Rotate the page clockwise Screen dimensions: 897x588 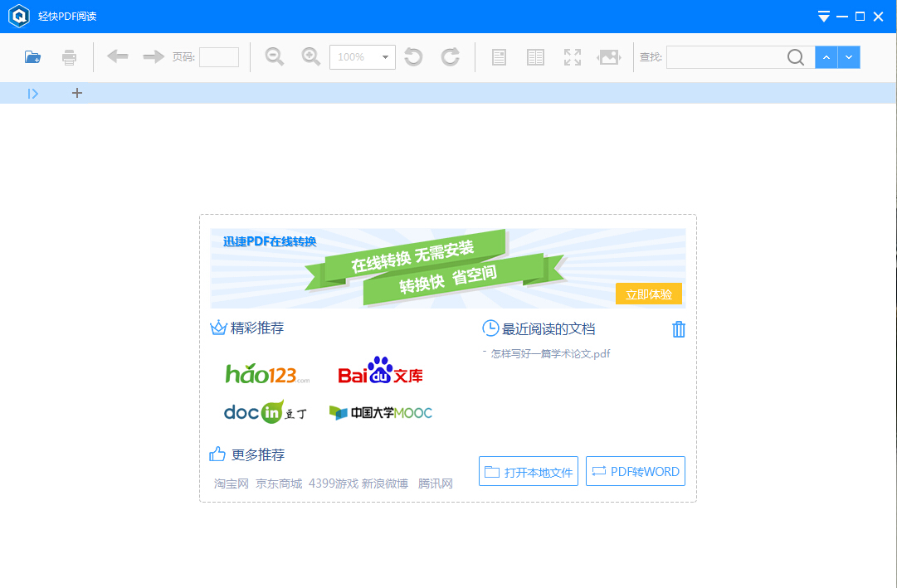[x=450, y=56]
